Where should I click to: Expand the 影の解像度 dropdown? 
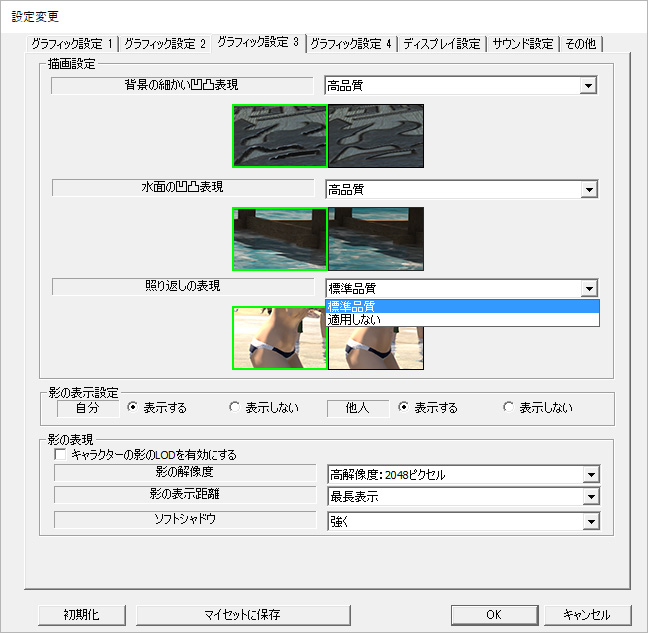(464, 474)
